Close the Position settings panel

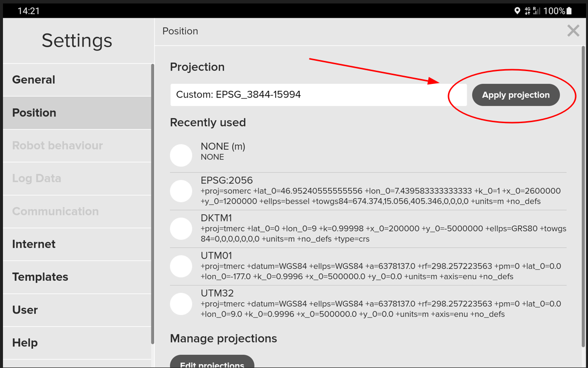click(573, 31)
